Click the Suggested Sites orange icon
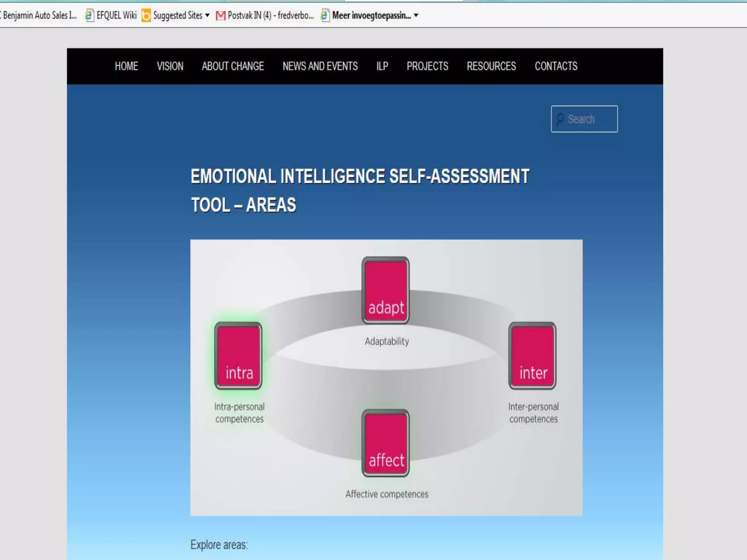The width and height of the screenshot is (747, 560). [x=146, y=16]
